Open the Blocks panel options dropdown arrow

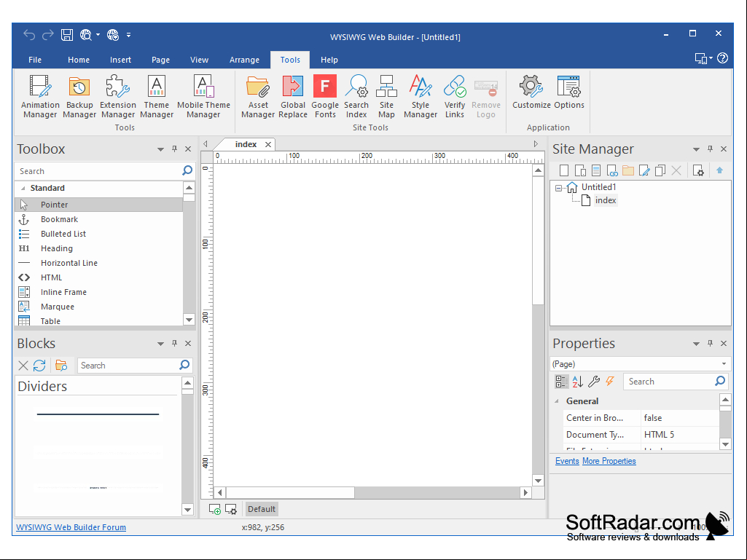pyautogui.click(x=160, y=344)
